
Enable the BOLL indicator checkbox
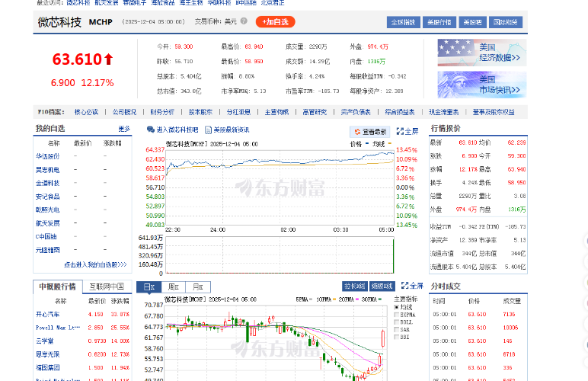point(397,322)
